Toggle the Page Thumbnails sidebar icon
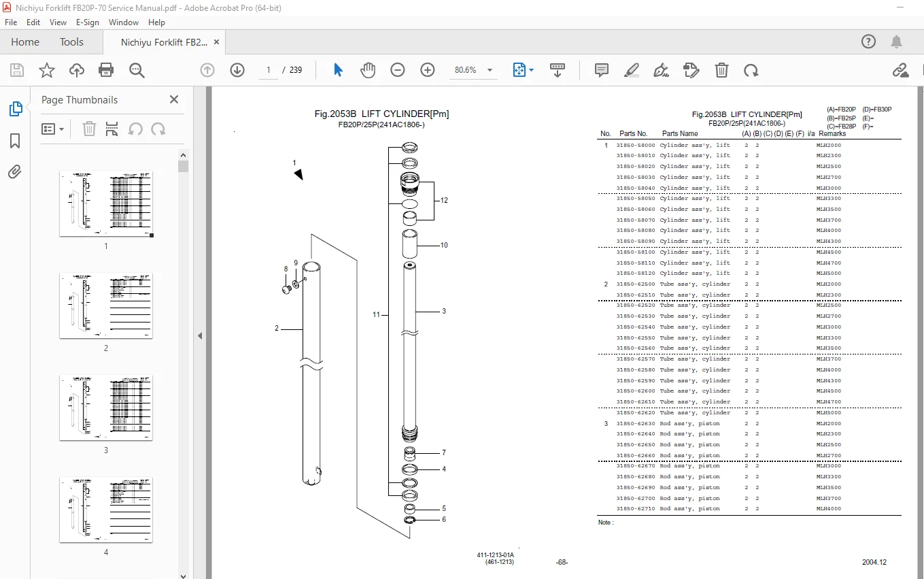Viewport: 924px width, 579px height. tap(15, 109)
